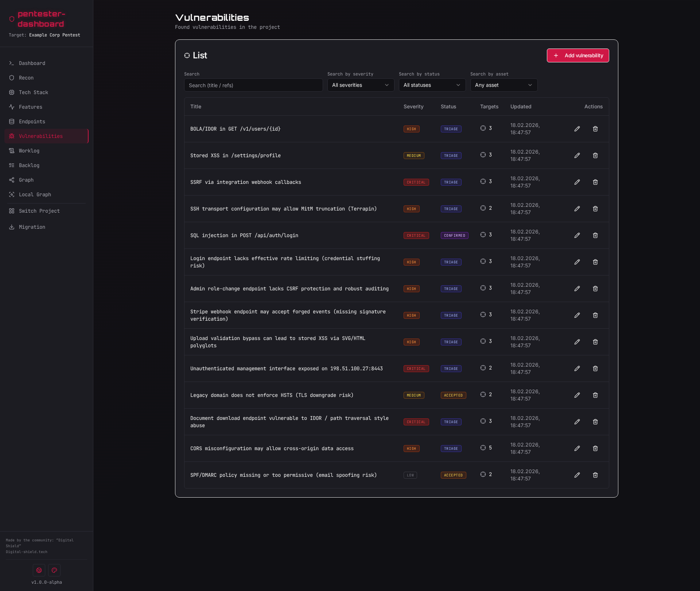Select the Graph icon in the sidebar
This screenshot has height=591, width=700.
pos(11,180)
